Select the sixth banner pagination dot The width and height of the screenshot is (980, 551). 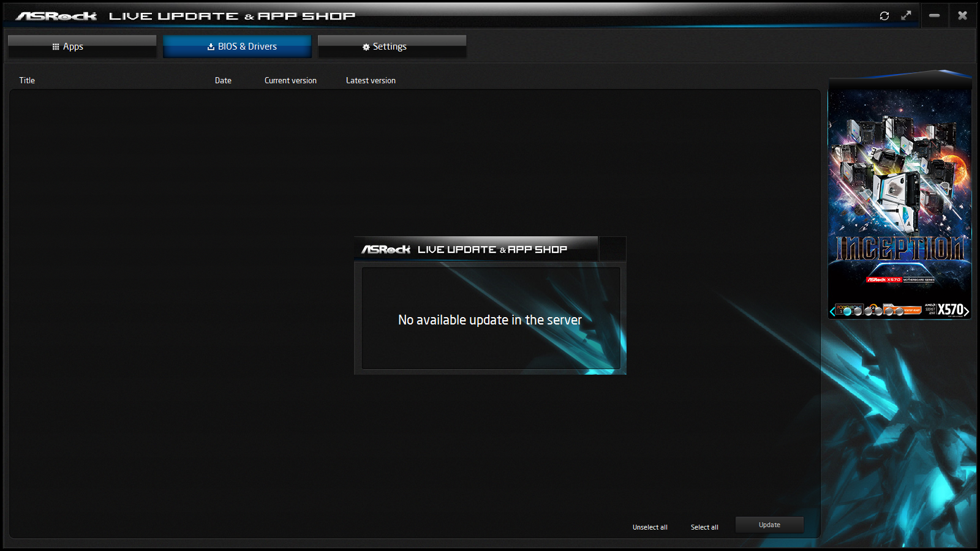pyautogui.click(x=899, y=312)
